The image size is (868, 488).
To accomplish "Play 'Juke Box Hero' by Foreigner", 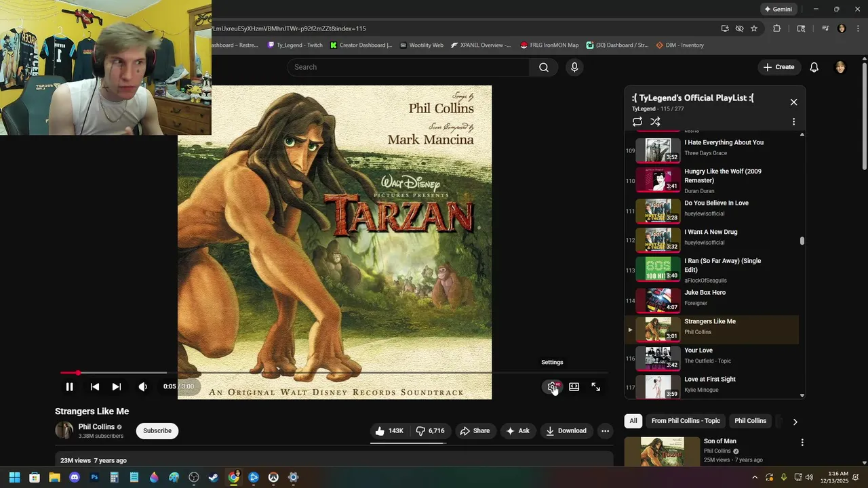I will tap(712, 299).
